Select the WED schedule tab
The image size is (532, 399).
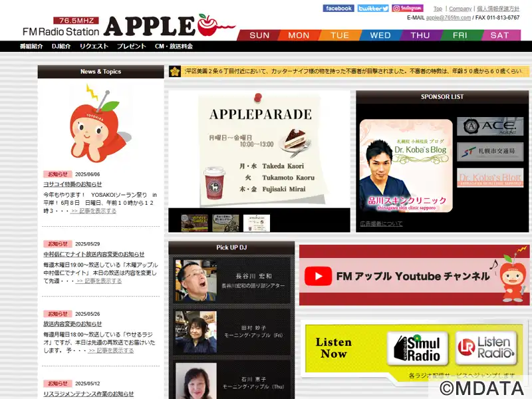point(380,35)
